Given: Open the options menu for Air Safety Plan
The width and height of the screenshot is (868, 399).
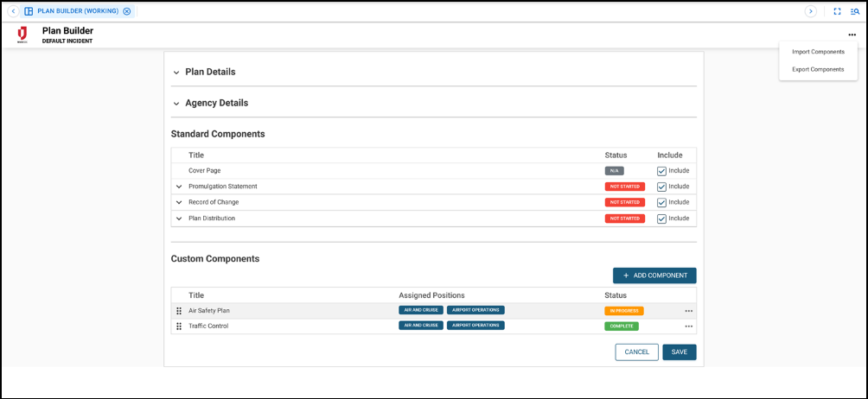Looking at the screenshot, I should pos(689,311).
